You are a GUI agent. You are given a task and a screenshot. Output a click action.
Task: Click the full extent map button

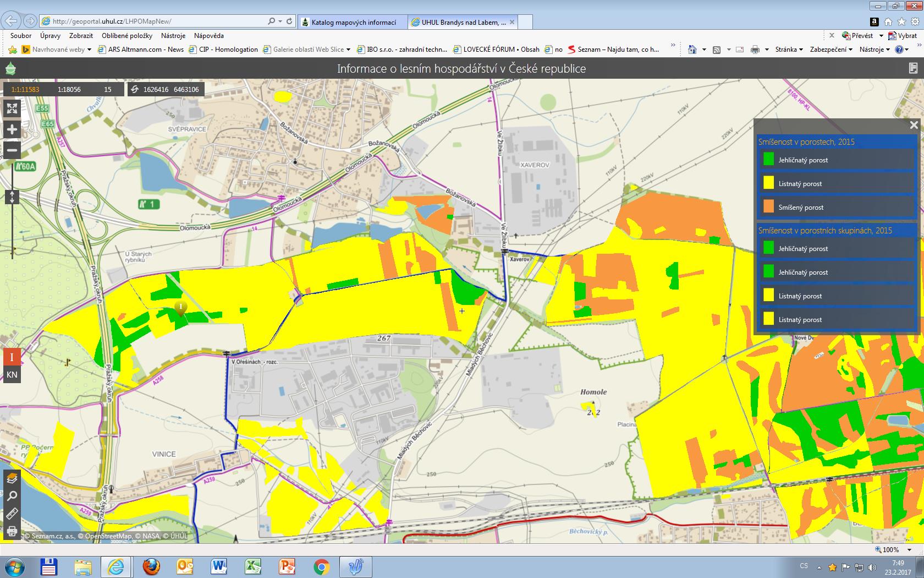pos(12,108)
